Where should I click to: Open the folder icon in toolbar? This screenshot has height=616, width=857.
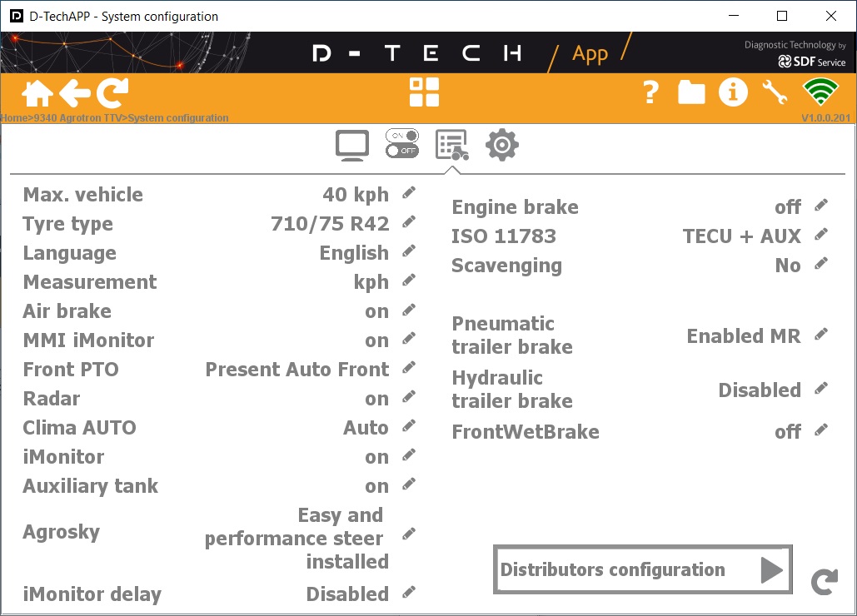click(691, 92)
